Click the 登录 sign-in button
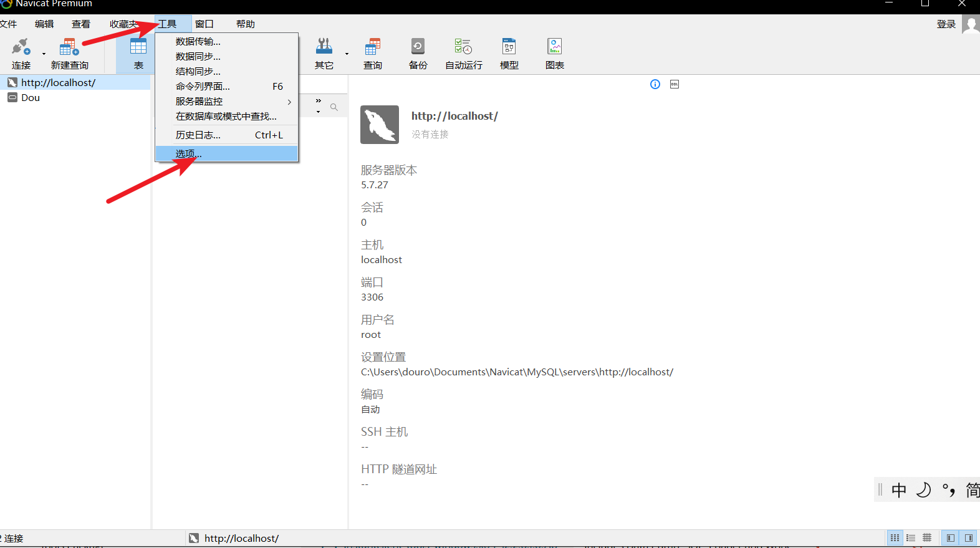This screenshot has height=548, width=980. click(946, 24)
